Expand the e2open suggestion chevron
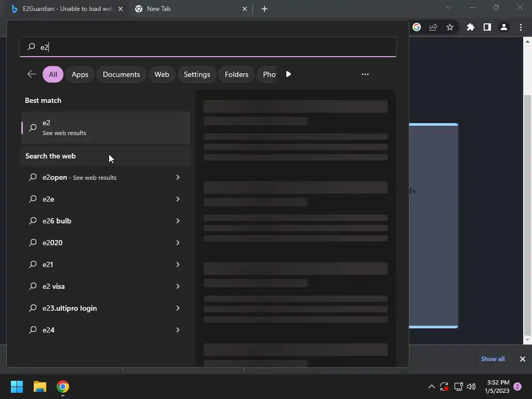 [x=178, y=177]
